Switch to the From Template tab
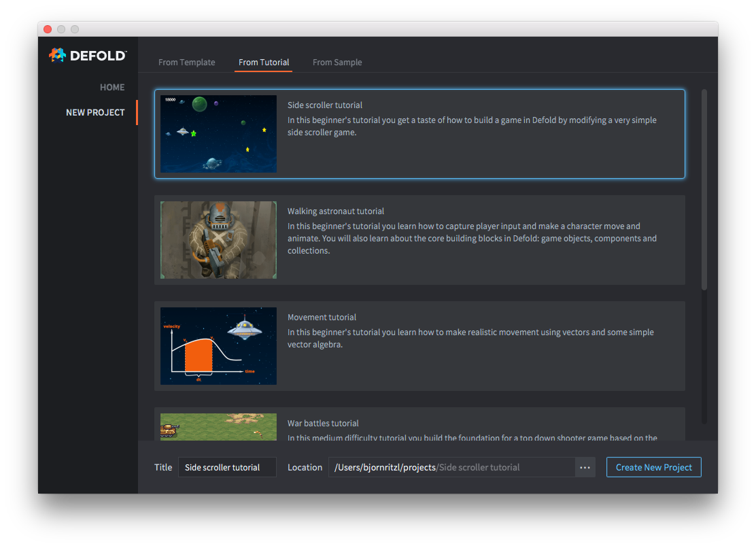The image size is (756, 548). point(186,63)
